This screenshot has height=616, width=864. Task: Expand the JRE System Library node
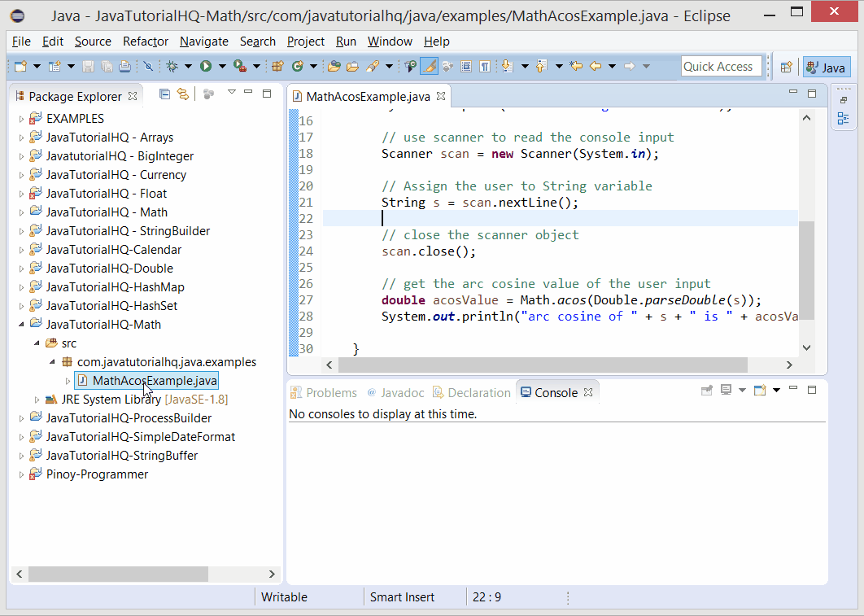click(37, 400)
